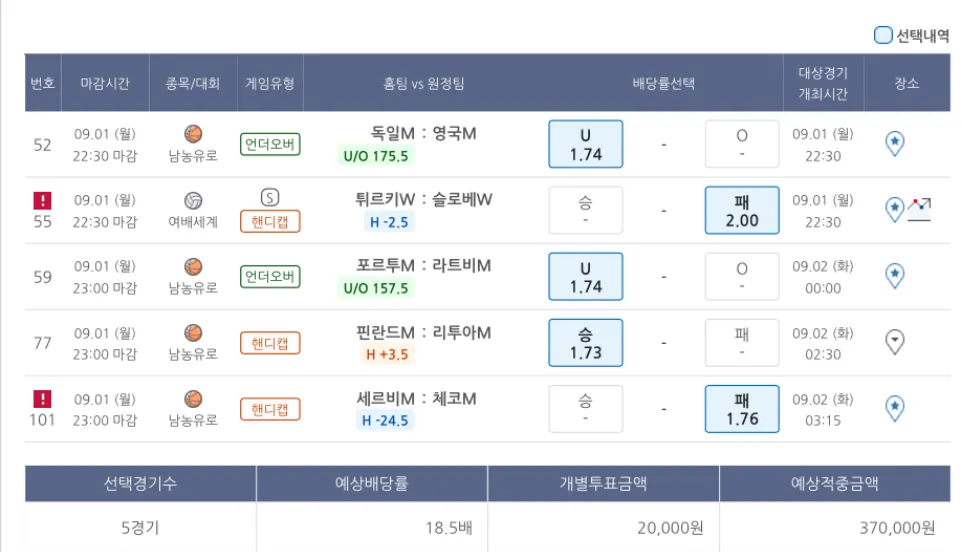Click the location pin for match 101

pos(896,408)
